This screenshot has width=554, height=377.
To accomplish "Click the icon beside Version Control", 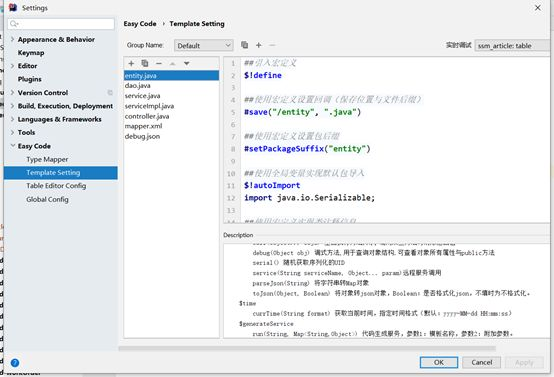I will tap(110, 93).
